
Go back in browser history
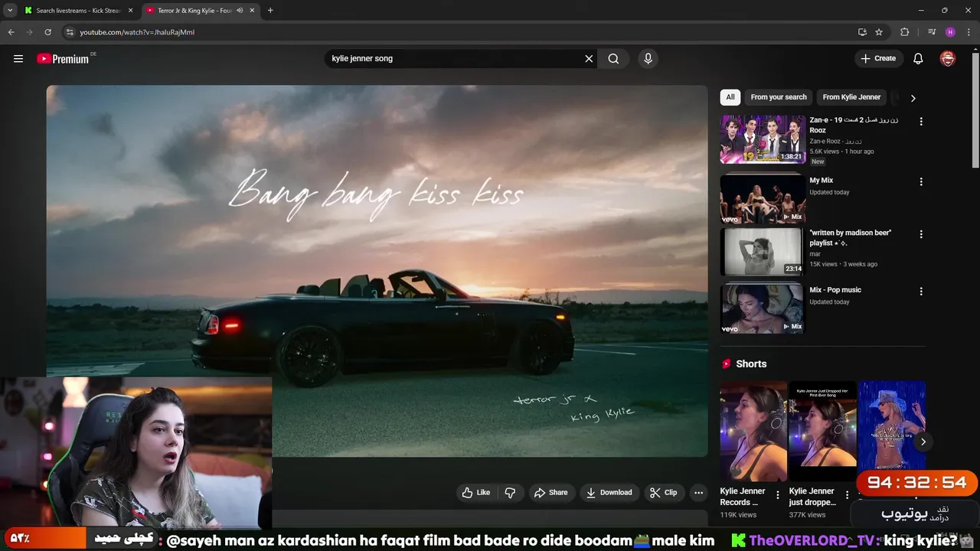tap(11, 32)
